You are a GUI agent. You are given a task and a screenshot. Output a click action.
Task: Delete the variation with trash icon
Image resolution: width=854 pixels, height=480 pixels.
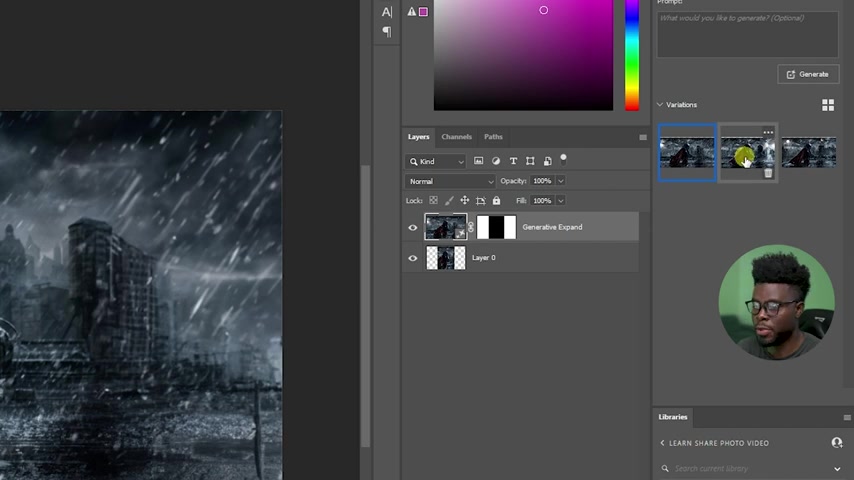(x=768, y=173)
